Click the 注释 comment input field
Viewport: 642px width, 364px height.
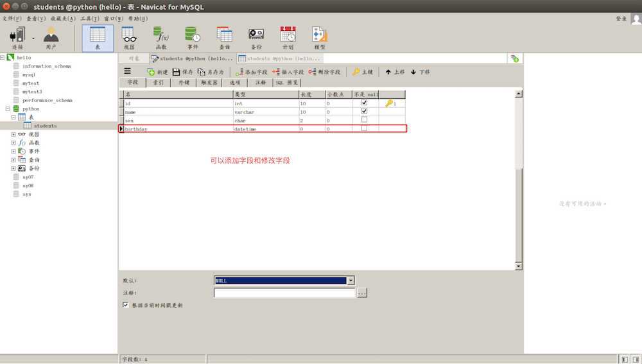click(284, 293)
